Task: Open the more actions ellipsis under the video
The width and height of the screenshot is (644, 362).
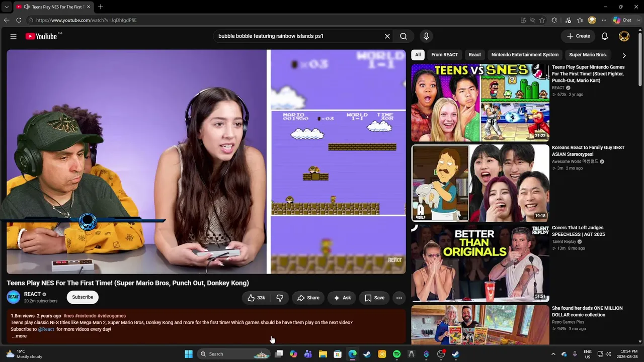Action: [399, 298]
